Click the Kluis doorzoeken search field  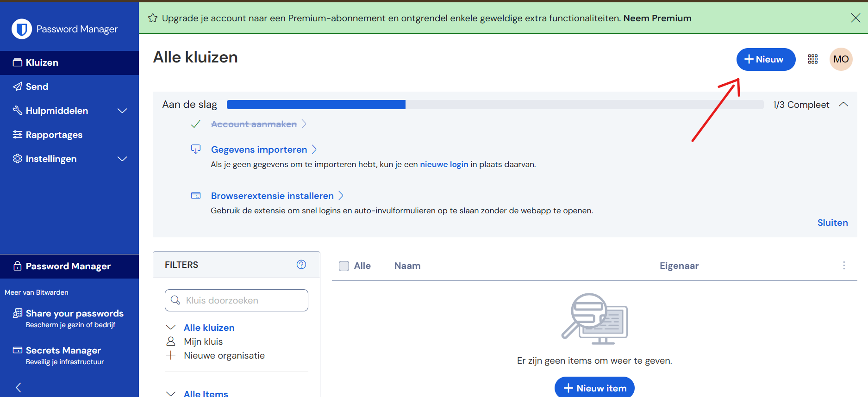pos(237,300)
